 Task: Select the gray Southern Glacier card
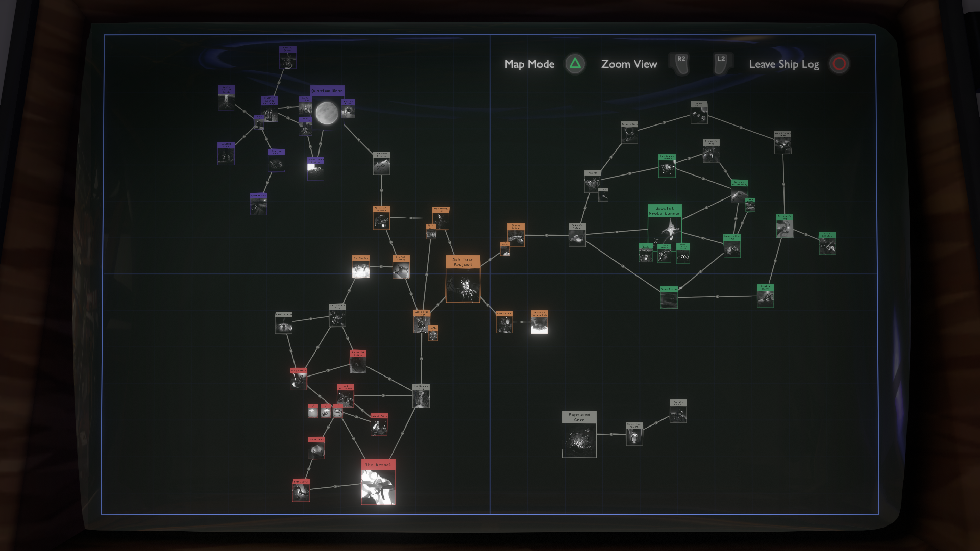[381, 163]
